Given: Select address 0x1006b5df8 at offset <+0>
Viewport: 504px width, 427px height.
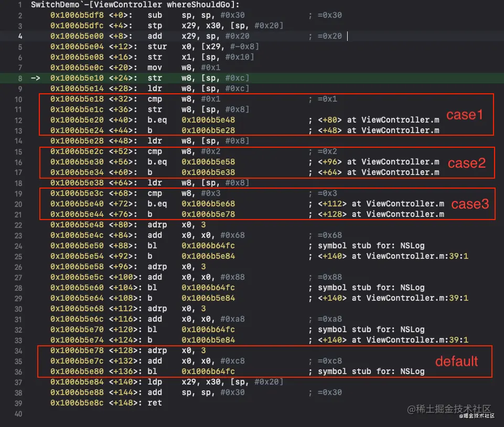Looking at the screenshot, I should [x=77, y=15].
